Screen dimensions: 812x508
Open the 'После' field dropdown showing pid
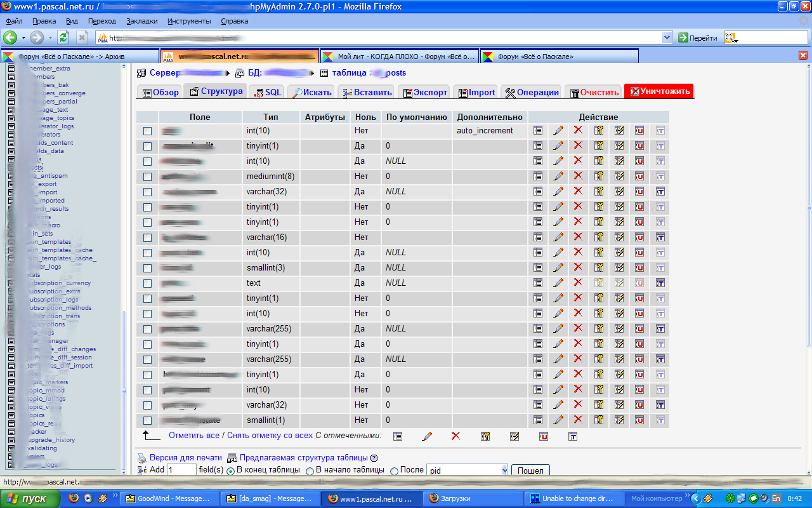[505, 471]
